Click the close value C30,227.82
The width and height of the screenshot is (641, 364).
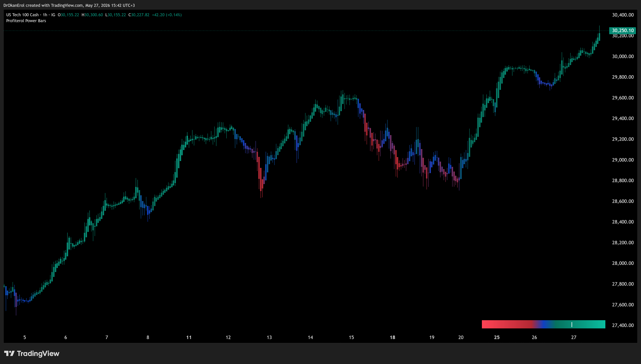tap(139, 15)
